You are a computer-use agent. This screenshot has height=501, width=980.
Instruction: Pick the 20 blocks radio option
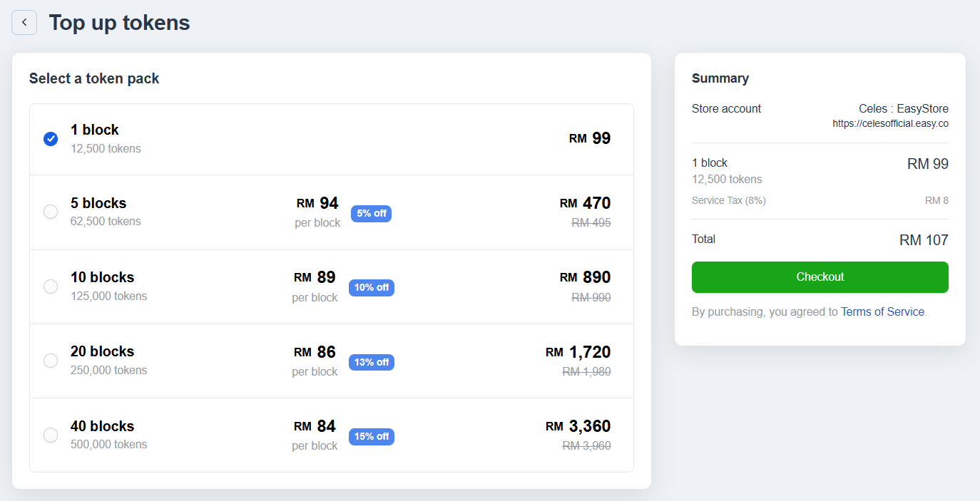(x=51, y=361)
